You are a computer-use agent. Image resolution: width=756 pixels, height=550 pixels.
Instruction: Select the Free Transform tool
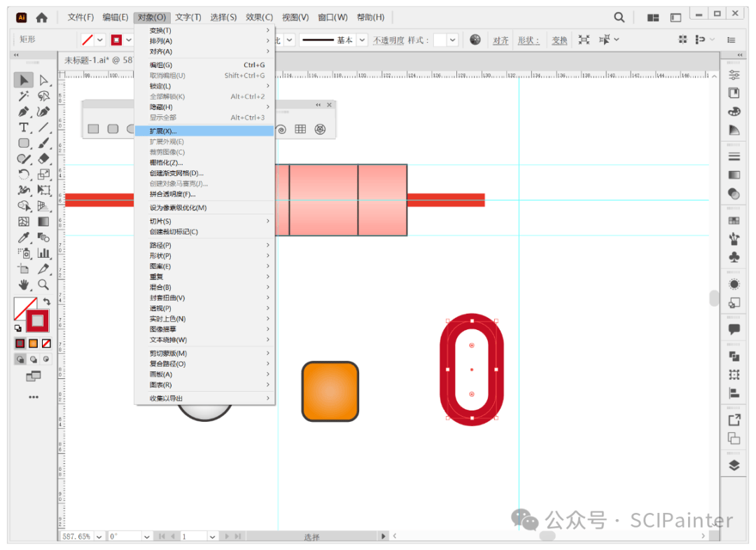(x=43, y=190)
